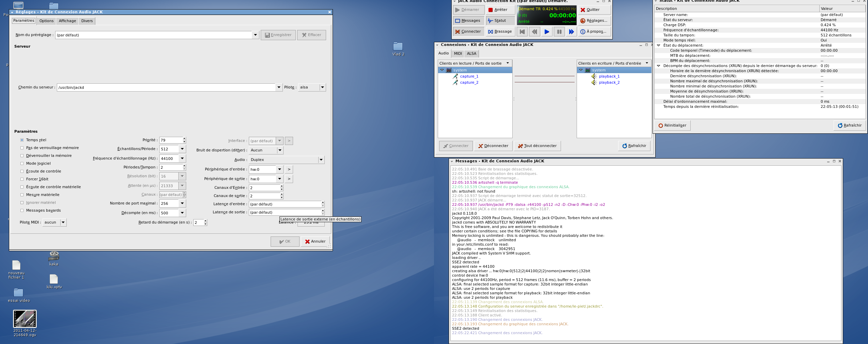Expand the Échantillons/Période dropdown
Viewport: 868px width, 344px height.
click(182, 149)
